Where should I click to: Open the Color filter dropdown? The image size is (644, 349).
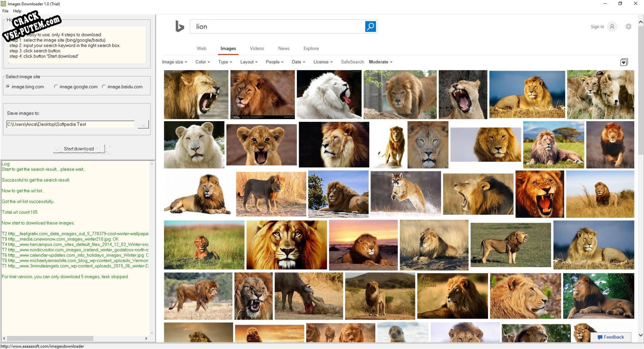tap(203, 62)
